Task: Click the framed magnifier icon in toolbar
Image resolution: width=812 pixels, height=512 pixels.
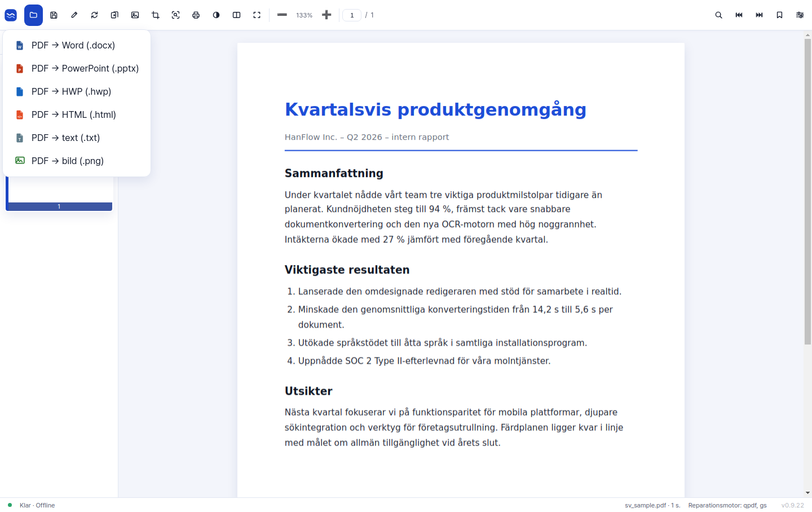Action: pos(175,15)
